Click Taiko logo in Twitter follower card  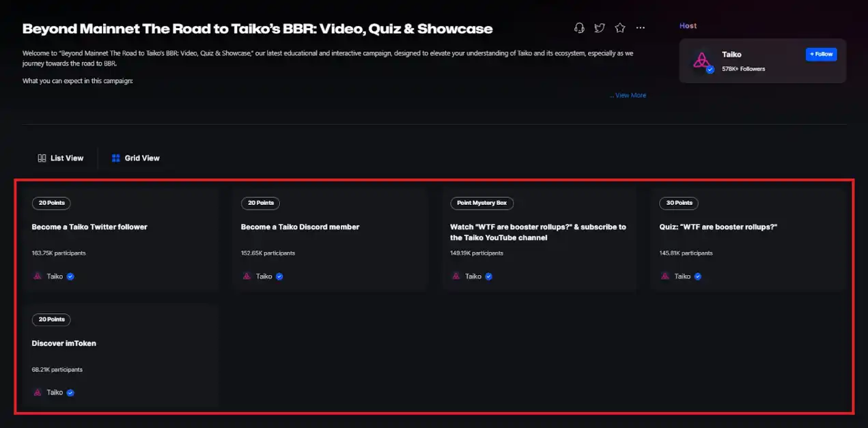38,276
